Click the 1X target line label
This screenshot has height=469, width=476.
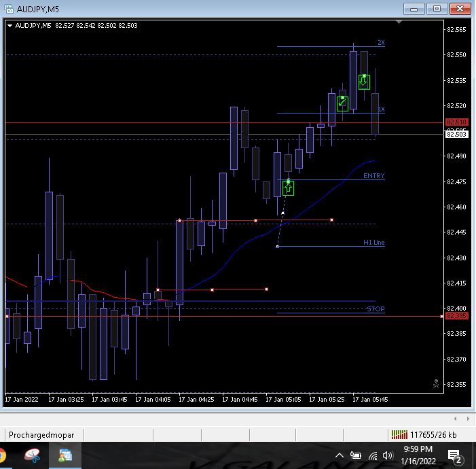coord(382,109)
